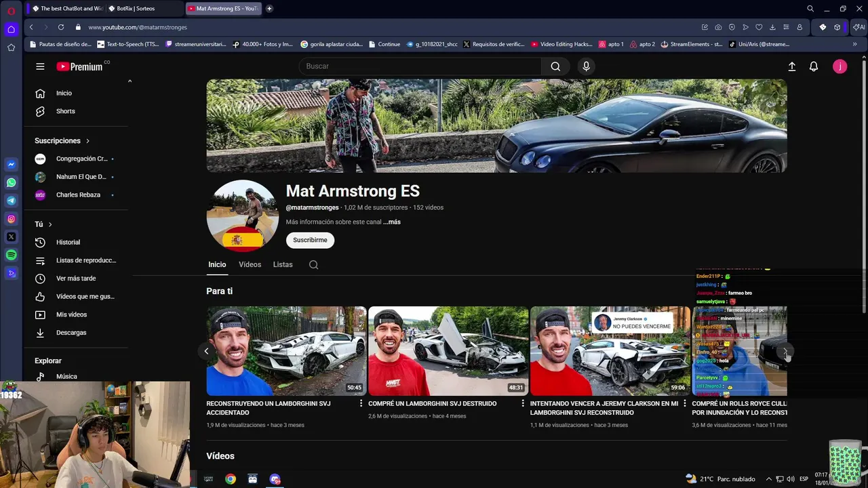The image size is (868, 488).
Task: Search within channel using magnifier icon
Action: click(x=313, y=265)
